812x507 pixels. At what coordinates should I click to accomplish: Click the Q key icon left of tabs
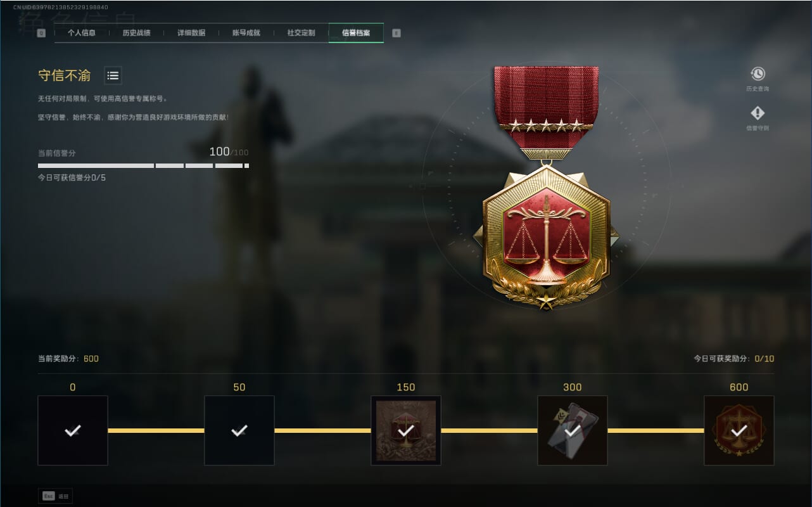click(x=41, y=33)
